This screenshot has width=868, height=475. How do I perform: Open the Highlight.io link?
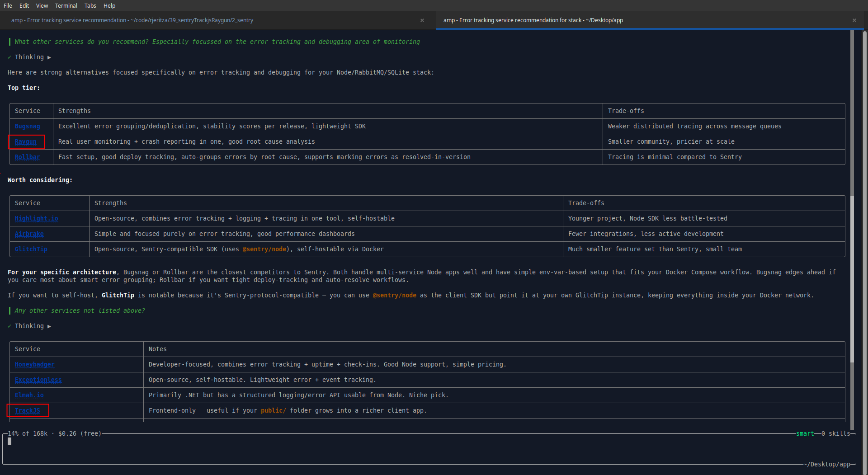click(x=36, y=219)
